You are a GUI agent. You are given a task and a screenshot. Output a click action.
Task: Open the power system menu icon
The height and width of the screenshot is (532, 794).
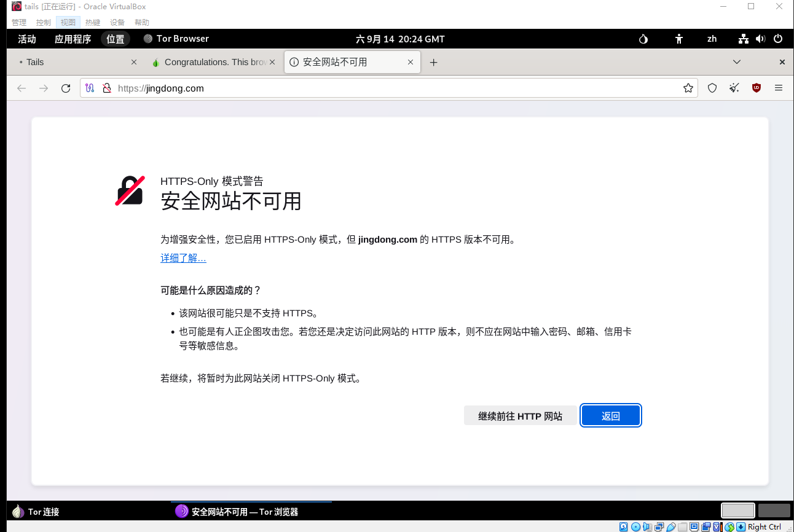click(x=778, y=39)
